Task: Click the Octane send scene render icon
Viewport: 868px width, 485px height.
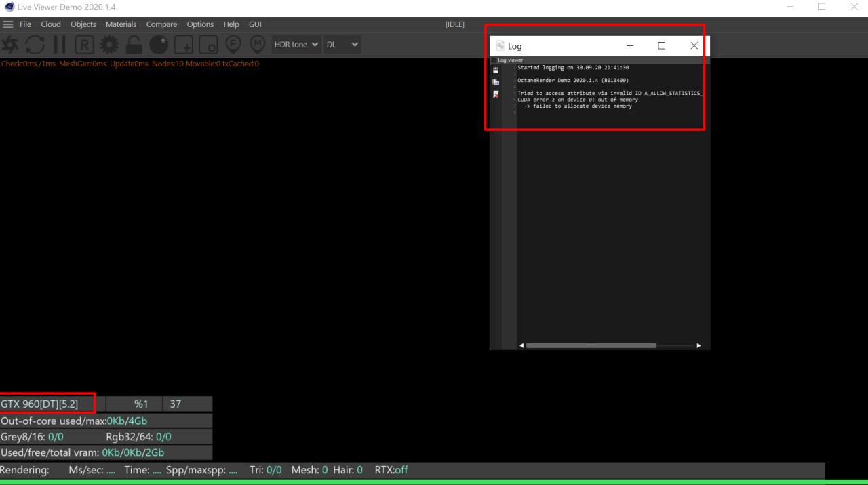Action: pos(10,45)
